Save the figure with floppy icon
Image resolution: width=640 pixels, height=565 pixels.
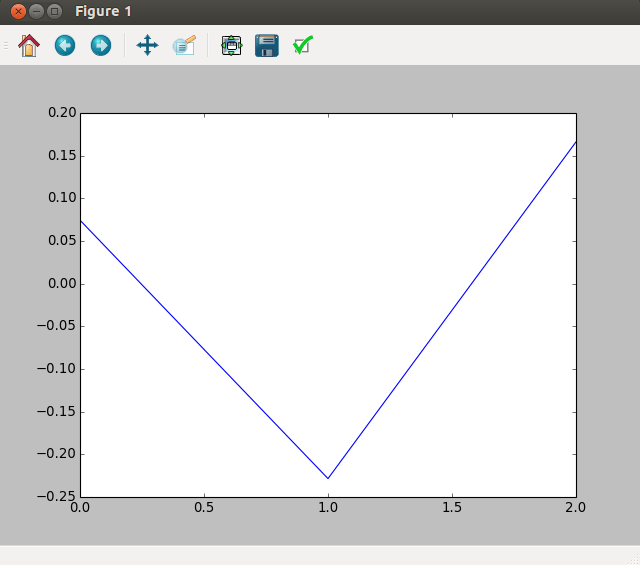click(x=267, y=45)
